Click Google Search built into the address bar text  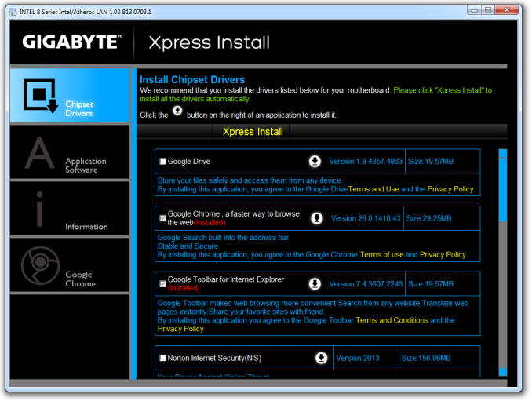pos(223,238)
